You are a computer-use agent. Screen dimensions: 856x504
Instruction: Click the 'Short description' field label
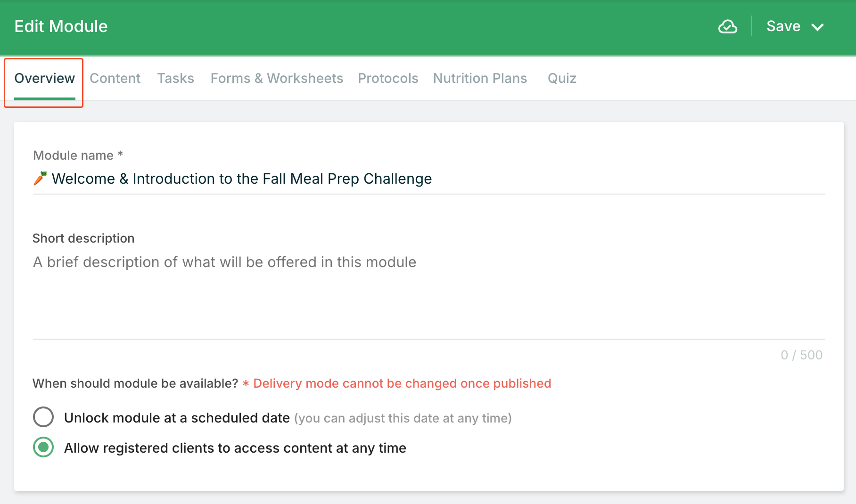83,238
